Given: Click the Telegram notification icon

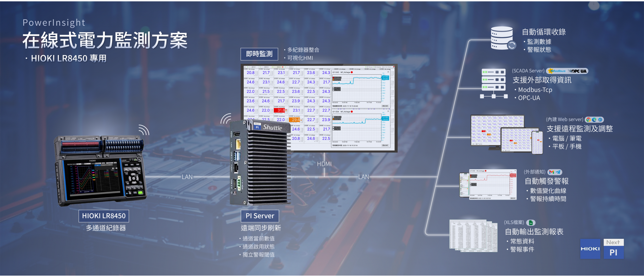Looking at the screenshot, I should click(558, 172).
